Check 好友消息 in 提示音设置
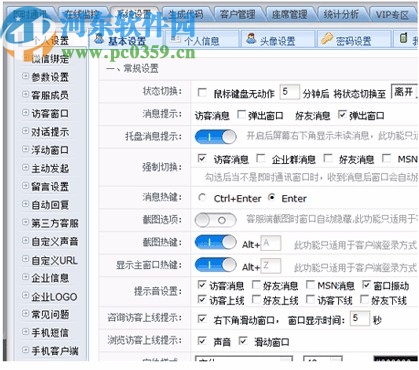The width and height of the screenshot is (419, 370). (x=256, y=285)
